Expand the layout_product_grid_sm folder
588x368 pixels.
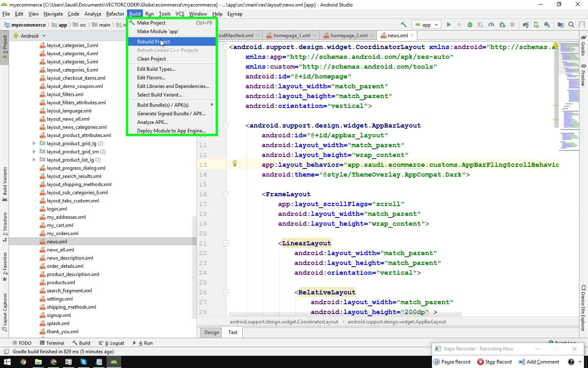[x=34, y=152]
